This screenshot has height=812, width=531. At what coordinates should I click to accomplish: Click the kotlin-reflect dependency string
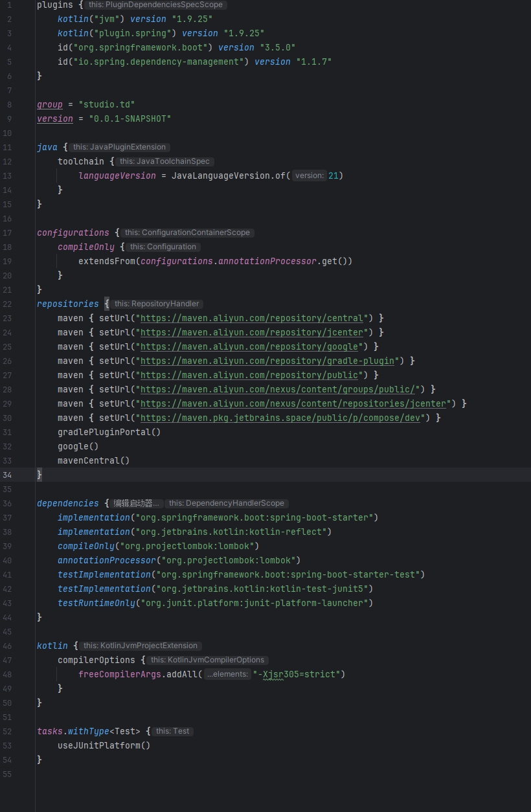coord(231,532)
